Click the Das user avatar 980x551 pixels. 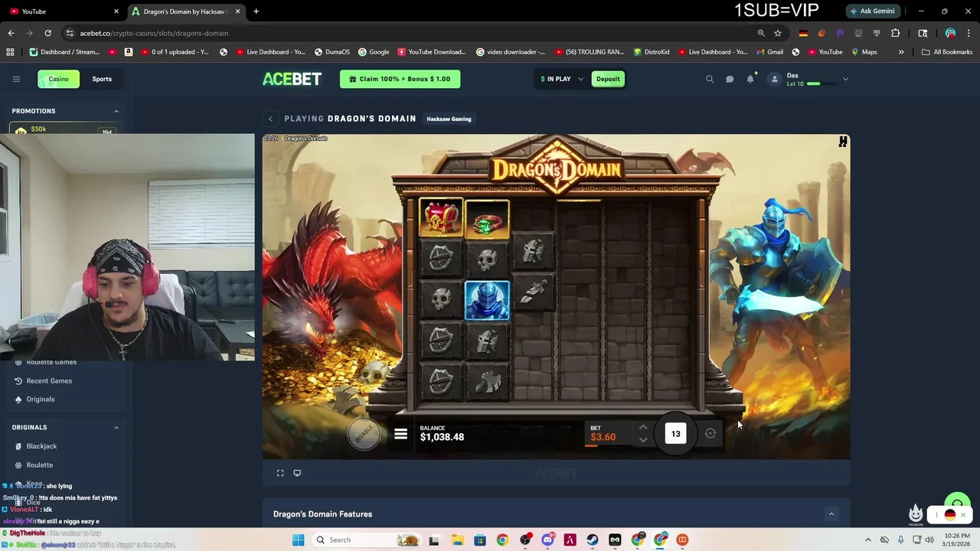tap(774, 79)
